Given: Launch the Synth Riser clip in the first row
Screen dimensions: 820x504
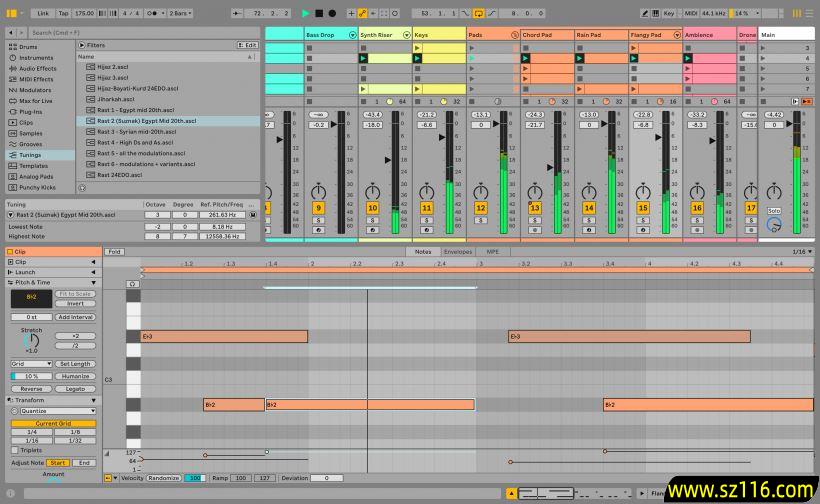Looking at the screenshot, I should pyautogui.click(x=364, y=59).
